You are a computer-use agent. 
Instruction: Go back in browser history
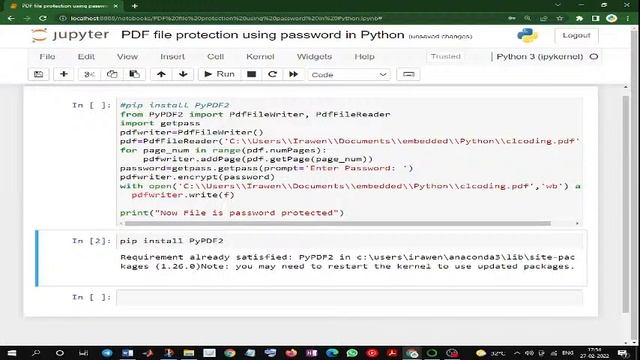coord(11,18)
